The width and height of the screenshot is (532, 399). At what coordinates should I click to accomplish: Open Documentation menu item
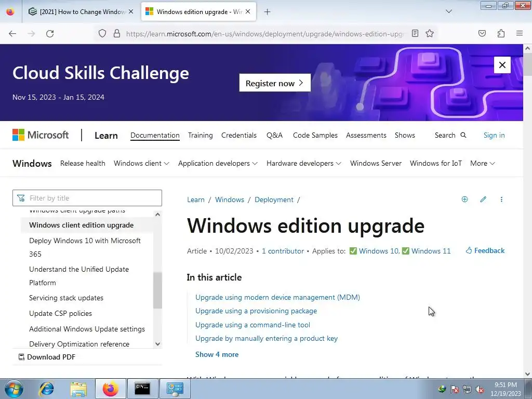(x=155, y=136)
